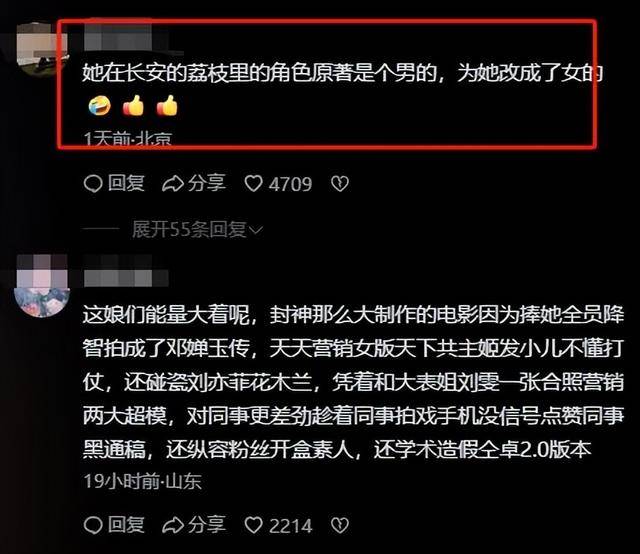Image resolution: width=640 pixels, height=554 pixels.
Task: Click the laughing emoji in first comment
Action: click(100, 106)
